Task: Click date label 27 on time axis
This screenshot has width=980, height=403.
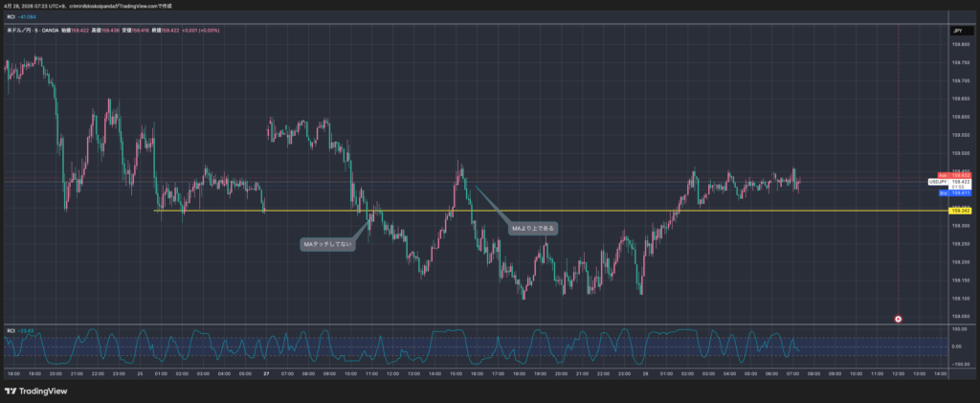Action: 265,373
